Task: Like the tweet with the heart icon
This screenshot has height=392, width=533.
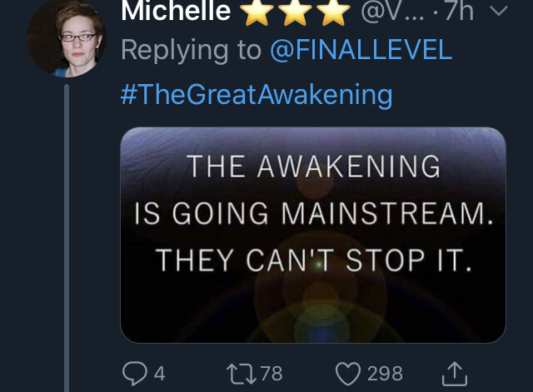Action: pyautogui.click(x=348, y=374)
